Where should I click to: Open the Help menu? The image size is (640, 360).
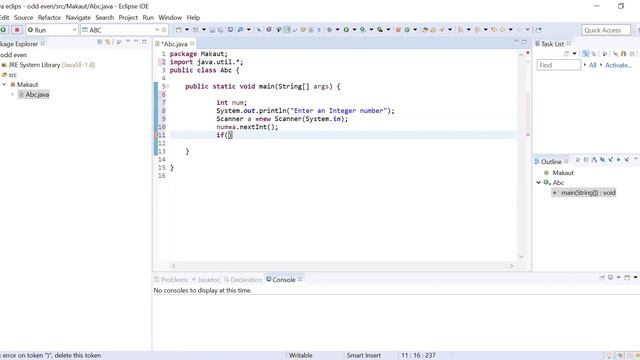click(193, 18)
